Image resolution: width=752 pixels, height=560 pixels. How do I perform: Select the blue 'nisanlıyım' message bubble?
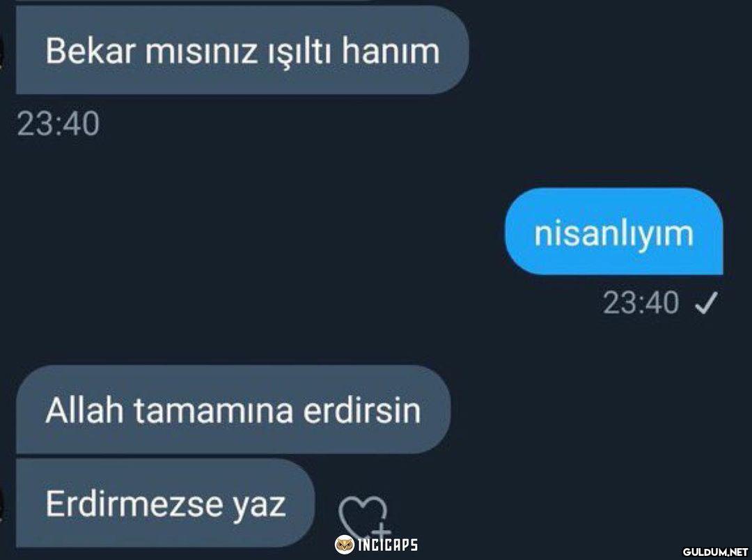pyautogui.click(x=614, y=231)
